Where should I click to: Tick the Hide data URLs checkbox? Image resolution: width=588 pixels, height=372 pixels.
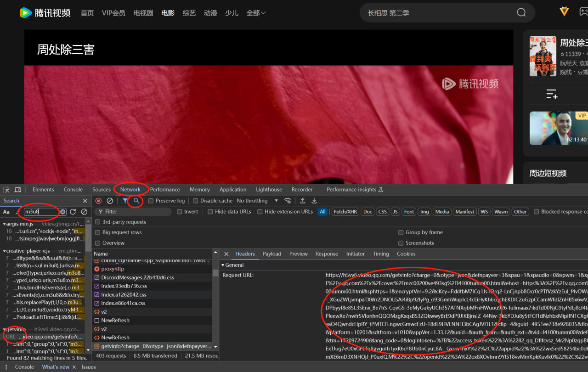pos(210,212)
